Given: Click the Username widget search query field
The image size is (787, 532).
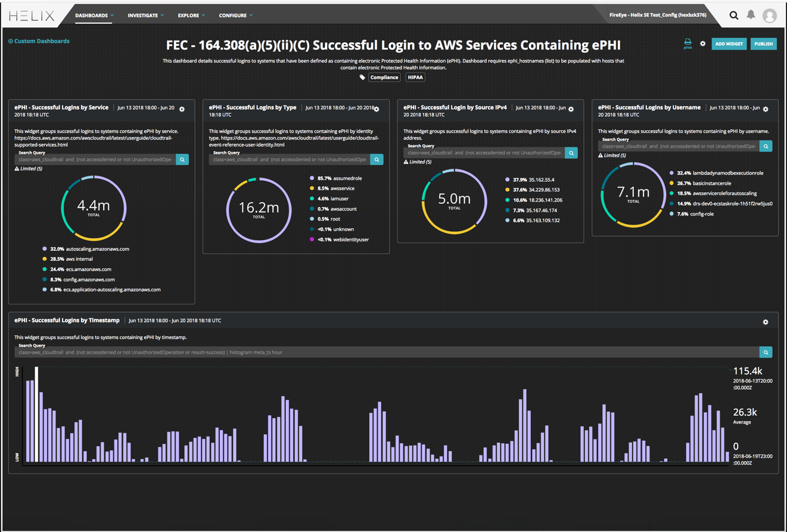Looking at the screenshot, I should pyautogui.click(x=679, y=146).
